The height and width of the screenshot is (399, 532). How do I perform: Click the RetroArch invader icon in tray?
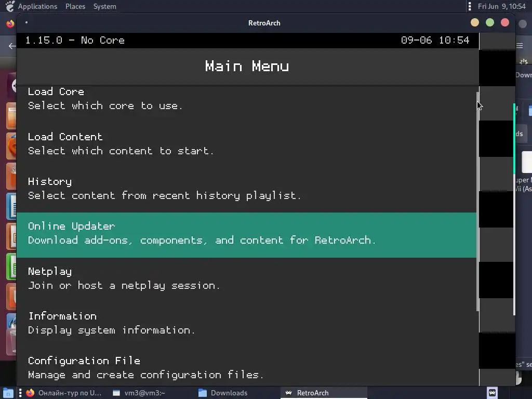[493, 393]
